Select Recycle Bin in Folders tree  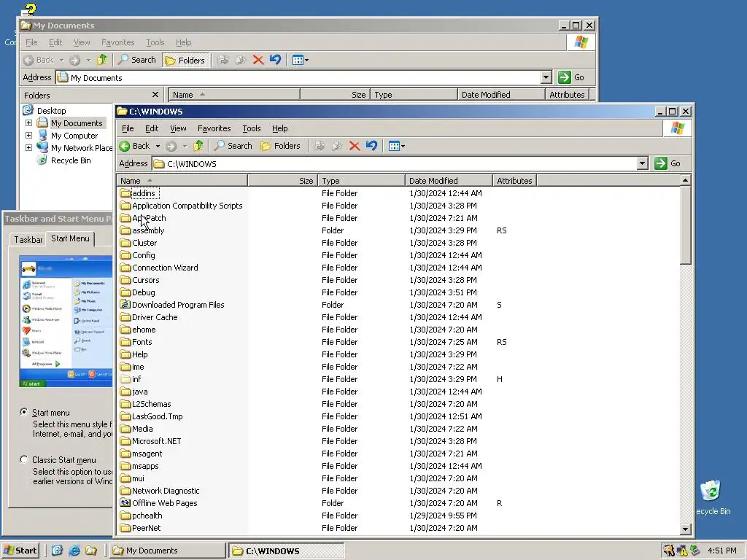(71, 160)
